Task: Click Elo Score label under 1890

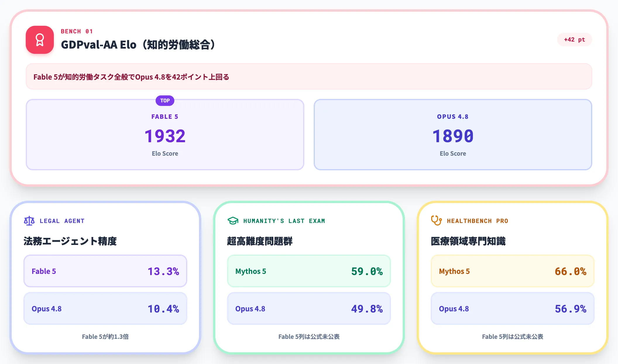Action: pos(453,153)
